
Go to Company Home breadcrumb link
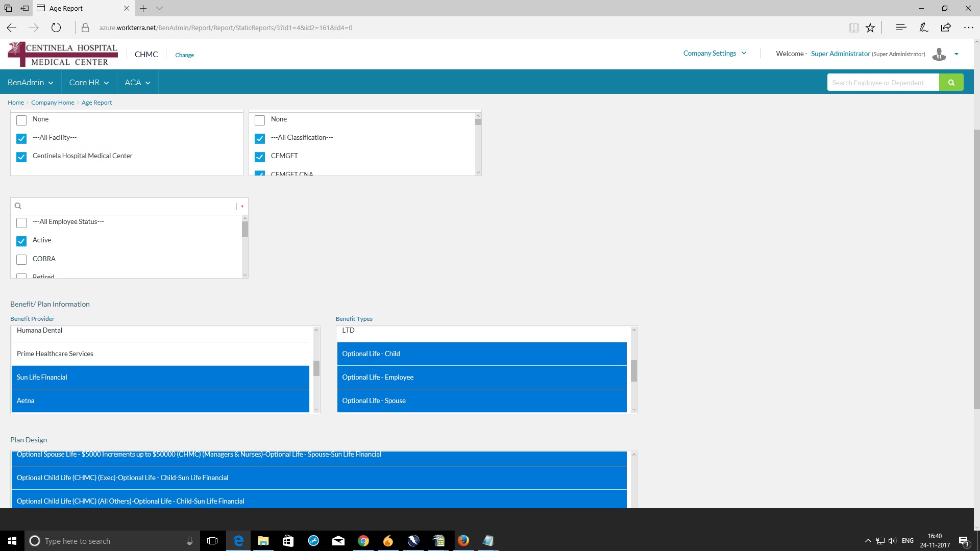(53, 103)
